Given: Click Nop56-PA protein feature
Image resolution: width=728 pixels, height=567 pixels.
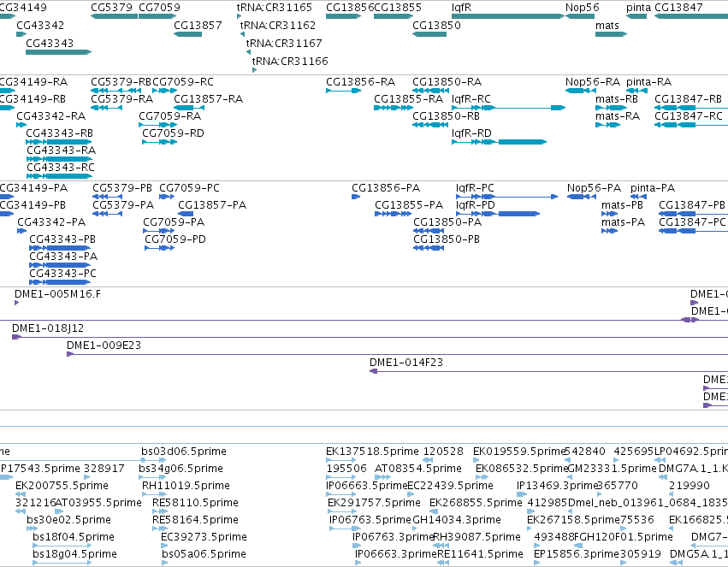Looking at the screenshot, I should [x=581, y=197].
